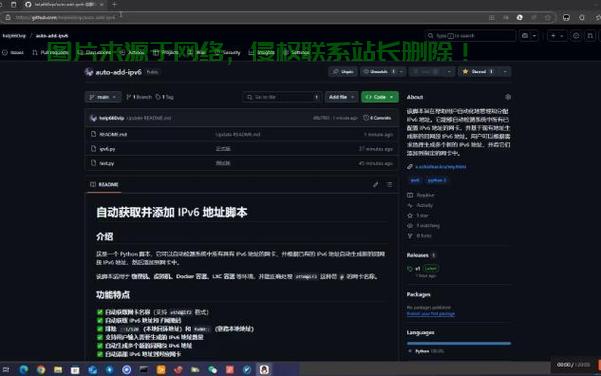Click the python-3 topic tag

tap(436, 180)
